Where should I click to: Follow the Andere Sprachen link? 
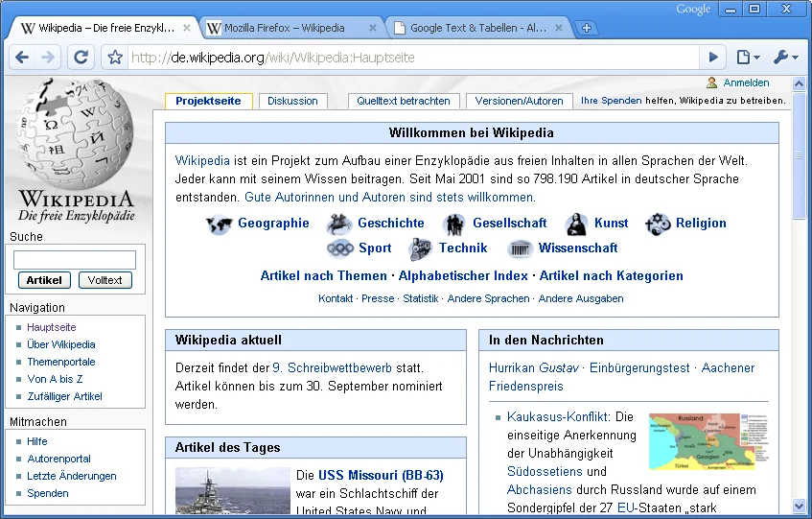pyautogui.click(x=488, y=298)
